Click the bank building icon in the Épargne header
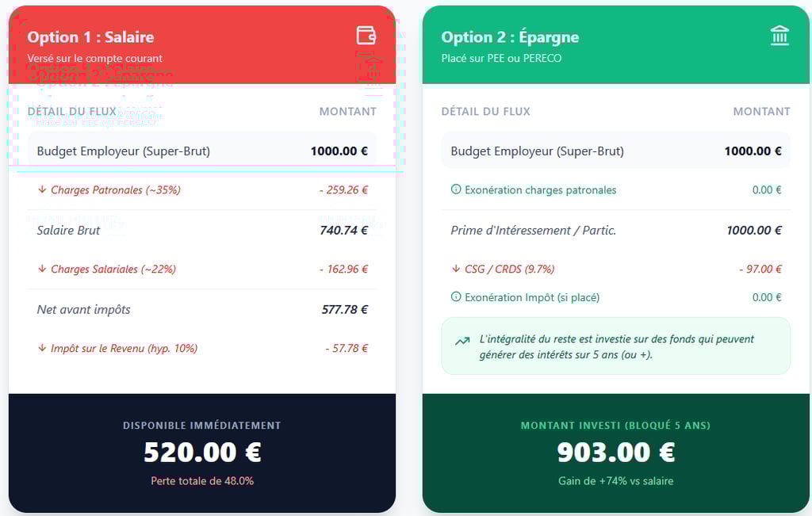Viewport: 812px width, 516px height. (779, 36)
